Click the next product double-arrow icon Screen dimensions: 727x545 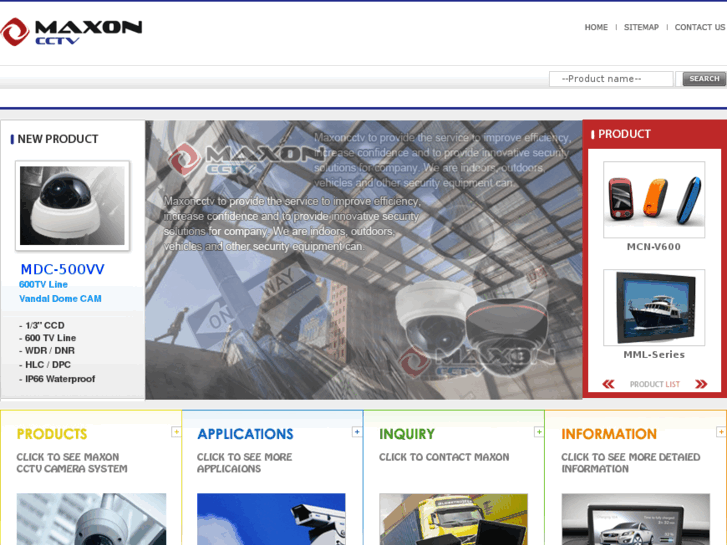point(701,384)
